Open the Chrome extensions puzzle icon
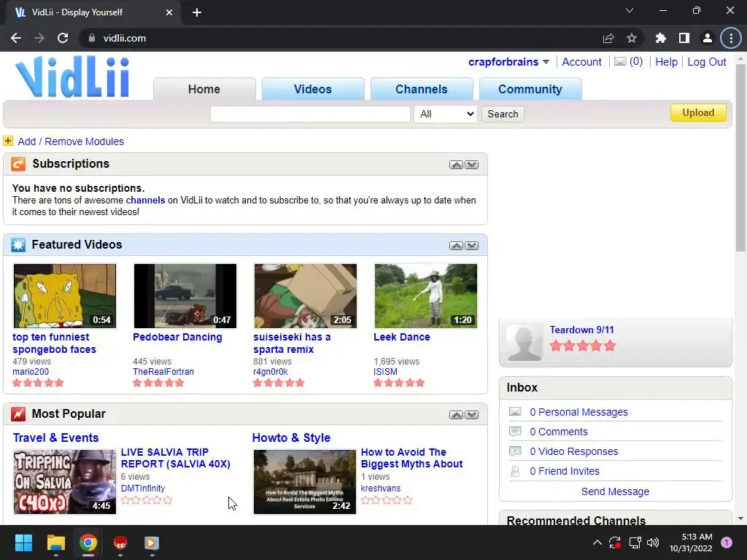 coord(661,38)
